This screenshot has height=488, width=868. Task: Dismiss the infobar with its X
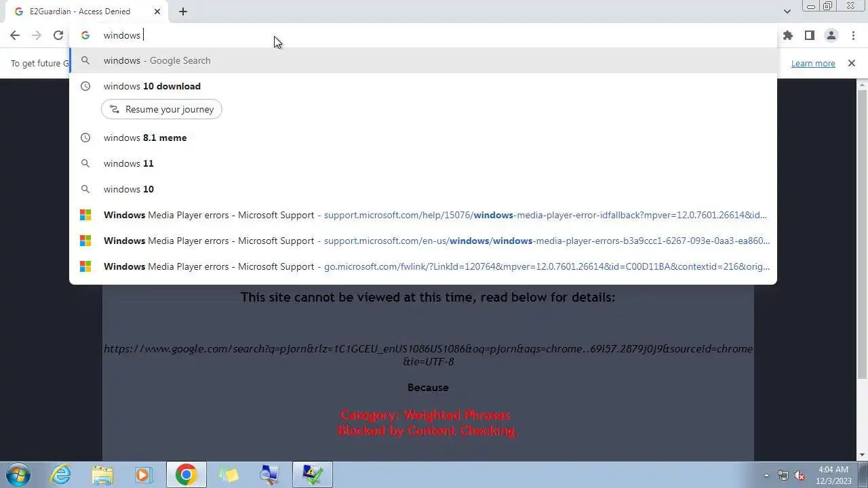click(x=852, y=63)
